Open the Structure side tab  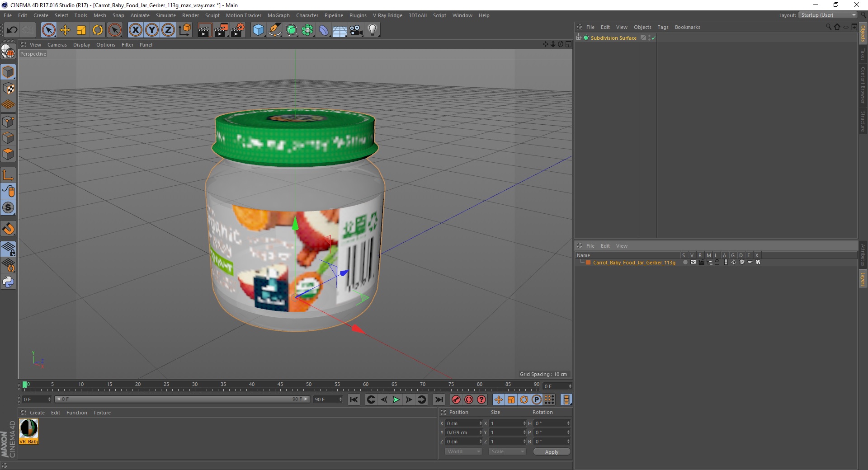point(863,121)
